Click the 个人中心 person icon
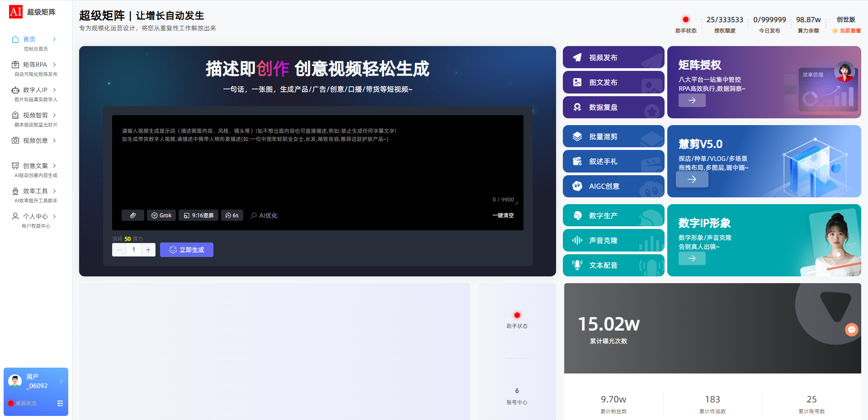The image size is (868, 420). 15,216
